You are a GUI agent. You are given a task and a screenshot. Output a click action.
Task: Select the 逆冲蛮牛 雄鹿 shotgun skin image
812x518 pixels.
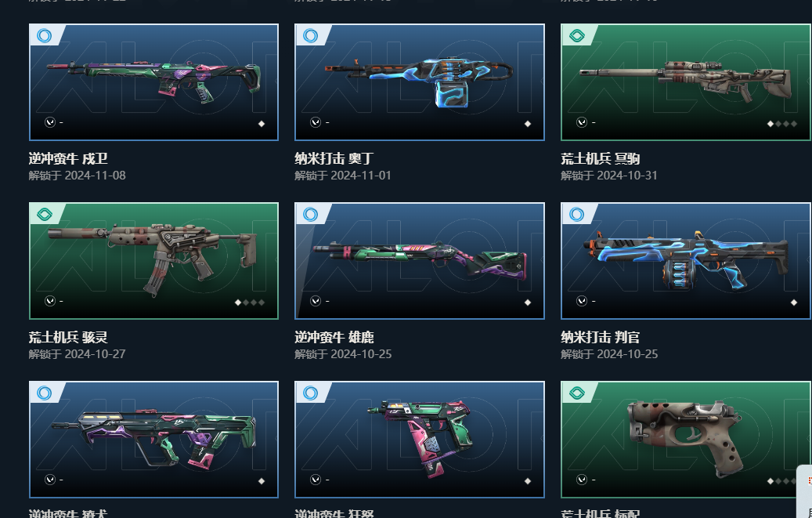tap(420, 261)
